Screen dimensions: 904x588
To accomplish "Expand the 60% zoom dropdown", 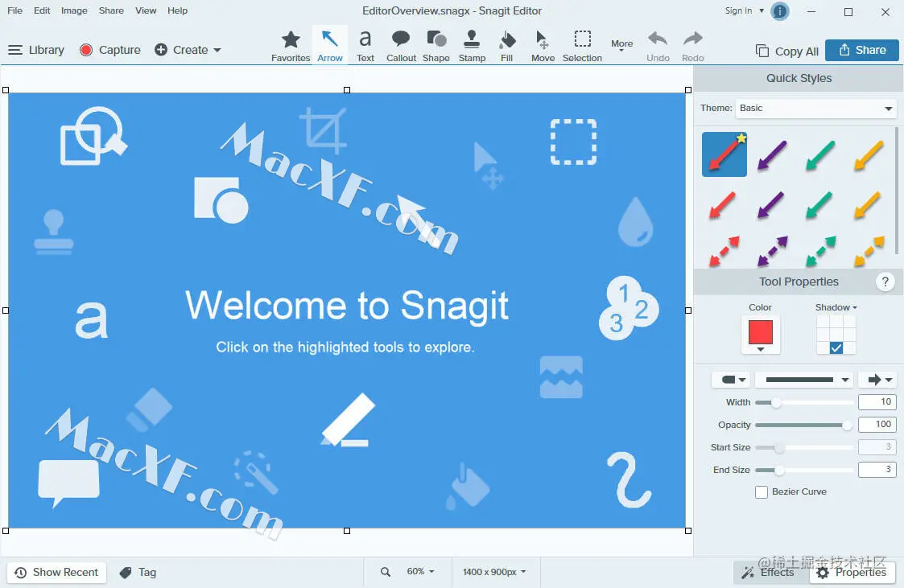I will click(420, 571).
